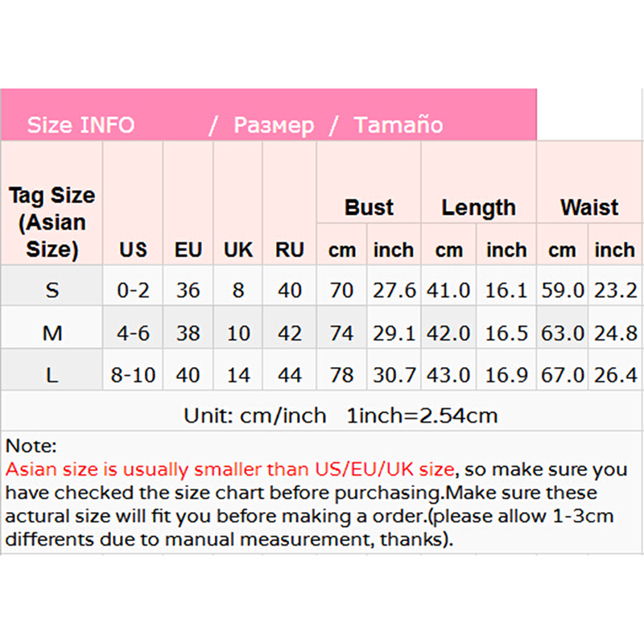Click the 'US' column header

tap(133, 250)
